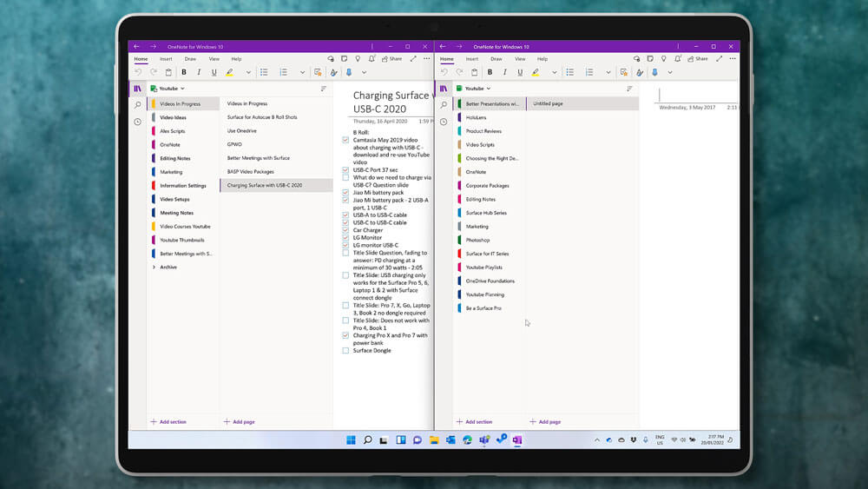868x489 pixels.
Task: Uncheck the 'Car Charger' to-do checkbox
Action: click(346, 230)
